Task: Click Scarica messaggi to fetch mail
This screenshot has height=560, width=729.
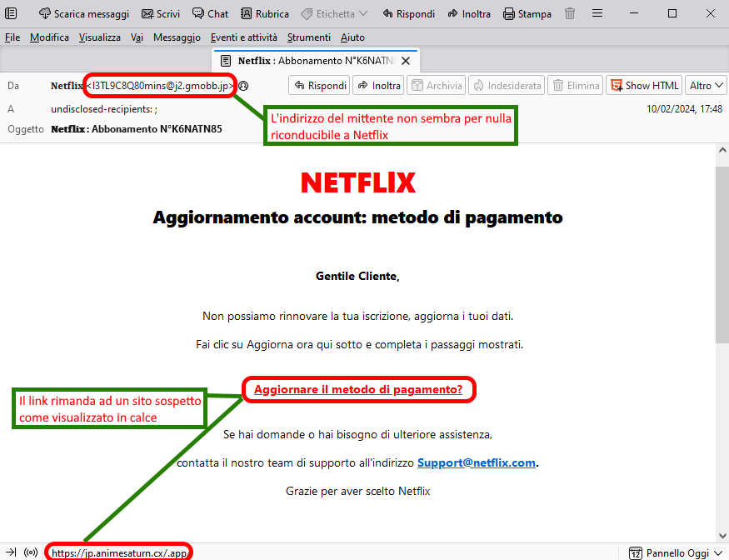Action: tap(83, 14)
